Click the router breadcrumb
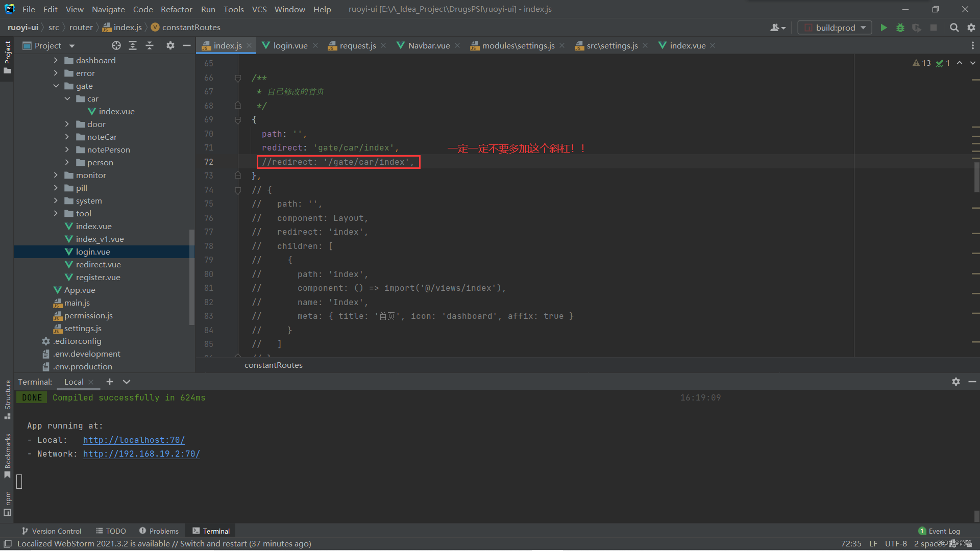 tap(81, 27)
